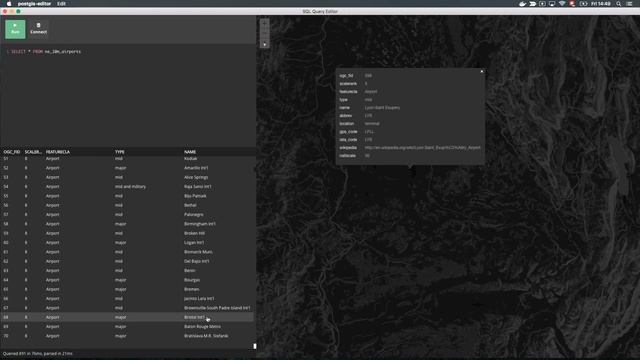Click the menu bar clock
This screenshot has width=640, height=360.
[x=601, y=4]
